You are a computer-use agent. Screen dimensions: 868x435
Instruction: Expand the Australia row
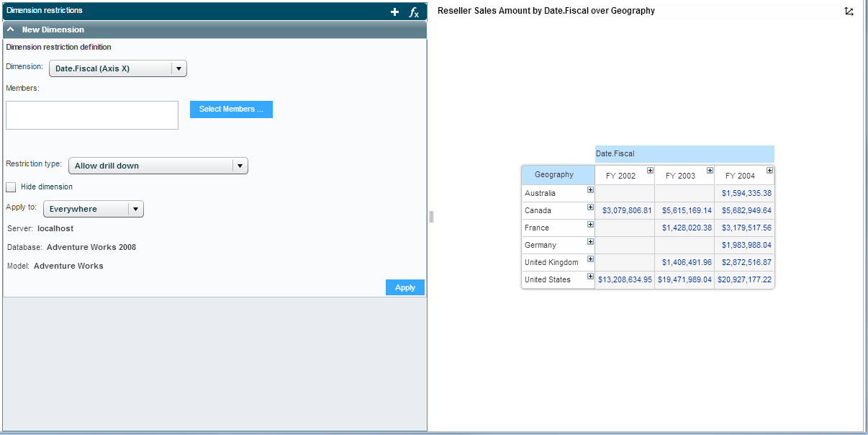coord(590,190)
